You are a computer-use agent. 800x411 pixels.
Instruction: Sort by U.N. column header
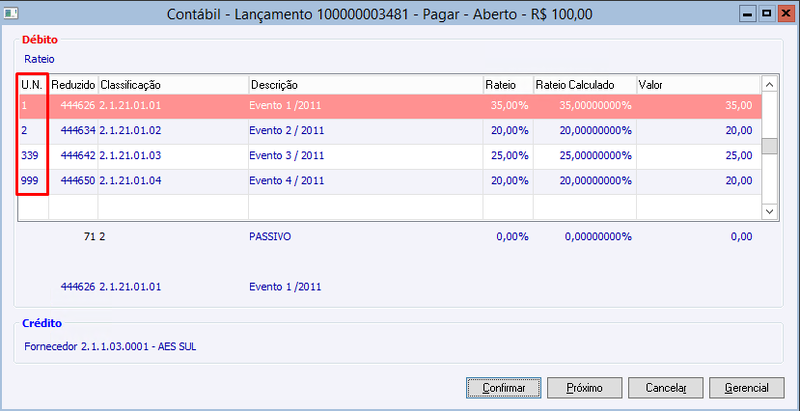pos(32,85)
